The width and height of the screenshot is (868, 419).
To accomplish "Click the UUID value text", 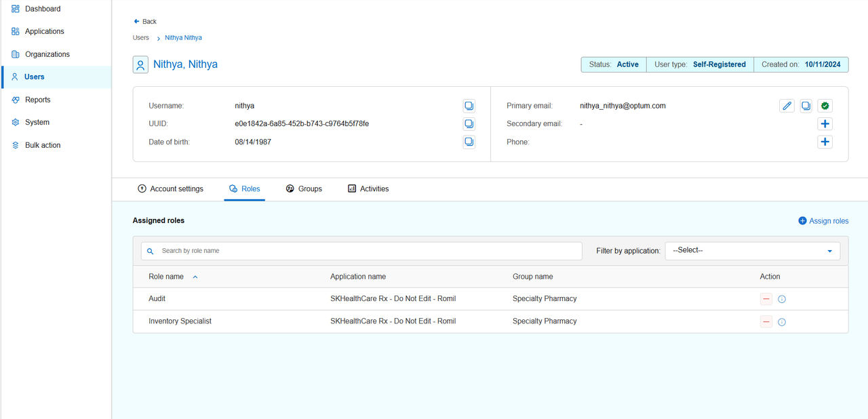I will 302,124.
